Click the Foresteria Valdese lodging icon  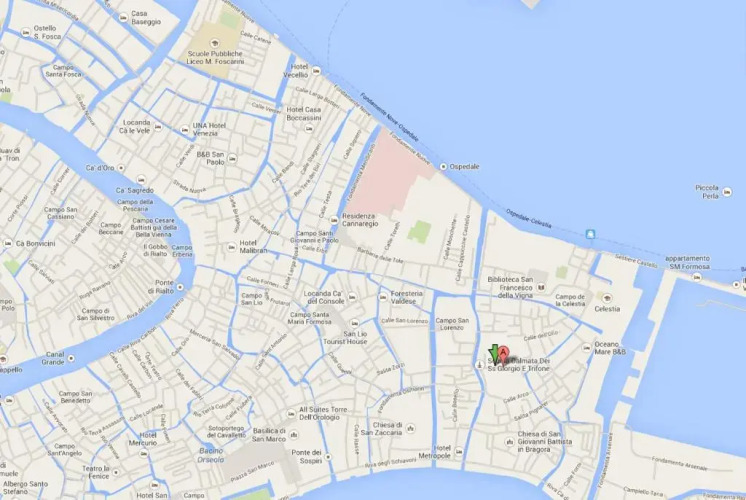[383, 297]
